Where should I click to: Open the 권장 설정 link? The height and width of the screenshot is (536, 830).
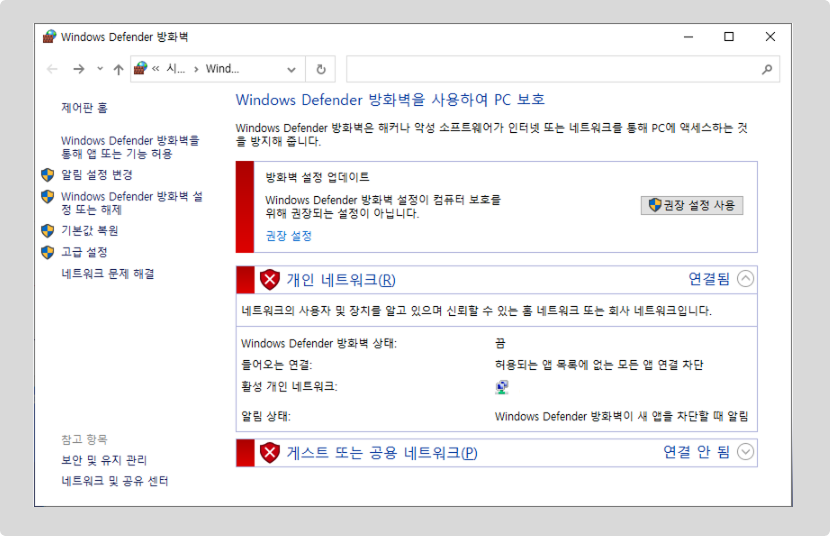288,236
